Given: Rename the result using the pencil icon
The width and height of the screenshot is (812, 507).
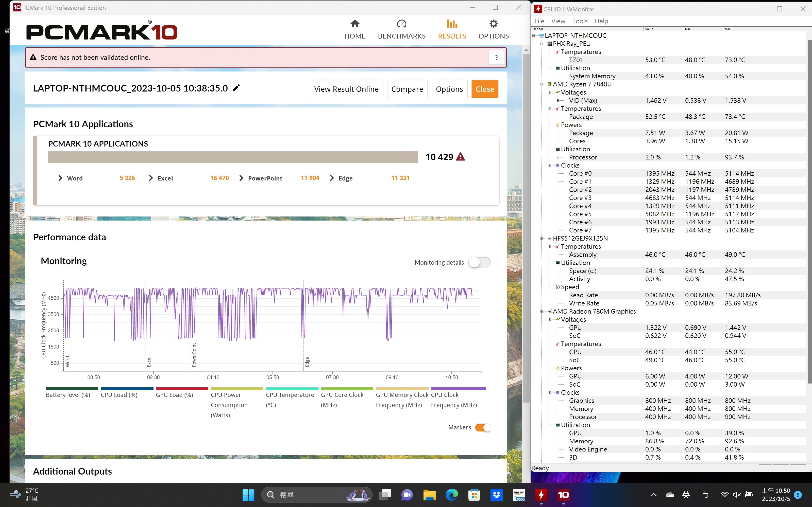Looking at the screenshot, I should click(x=236, y=87).
